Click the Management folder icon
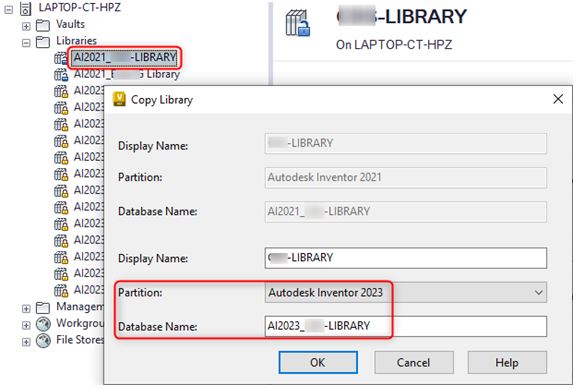578x389 pixels. click(43, 308)
